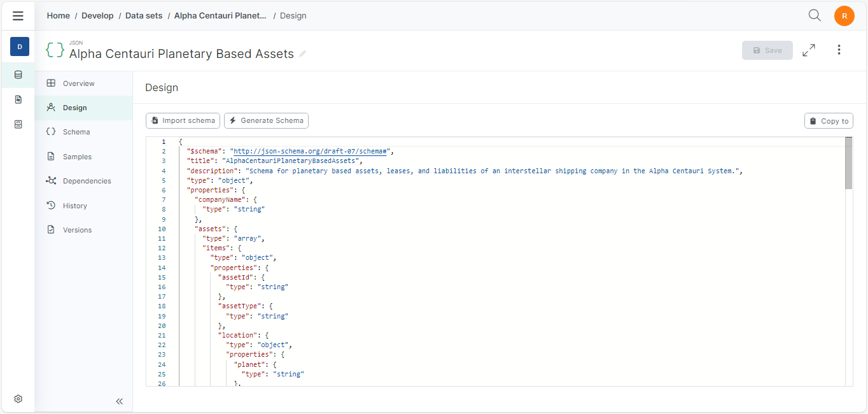Image resolution: width=868 pixels, height=414 pixels.
Task: Click "planet" key on line 24
Action: 249,364
